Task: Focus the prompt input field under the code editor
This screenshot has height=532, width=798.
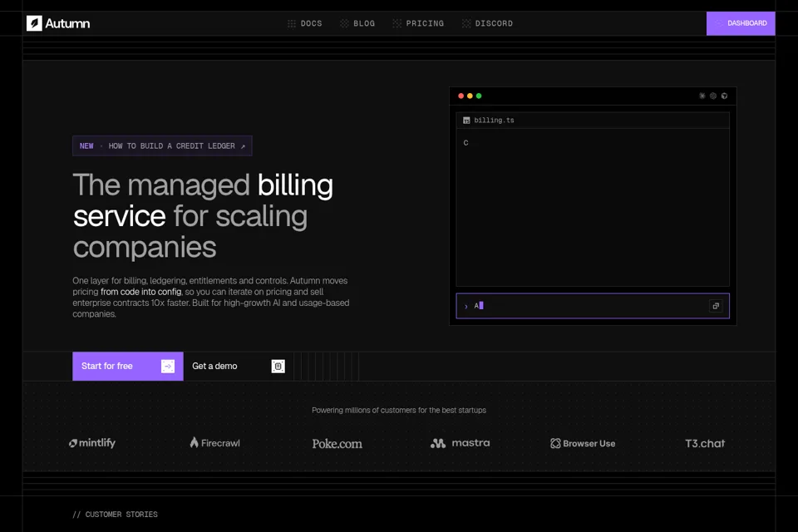Action: (593, 306)
